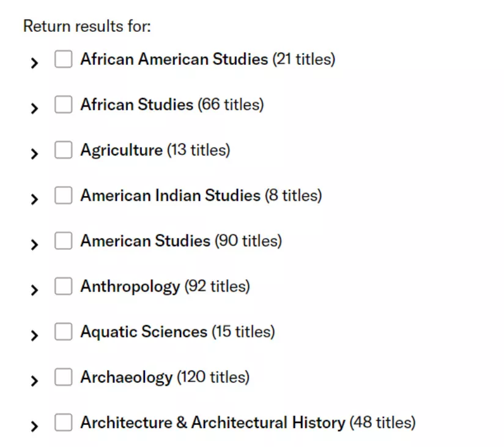Image resolution: width=504 pixels, height=447 pixels.
Task: Expand the African Studies subject tree
Action: click(35, 108)
